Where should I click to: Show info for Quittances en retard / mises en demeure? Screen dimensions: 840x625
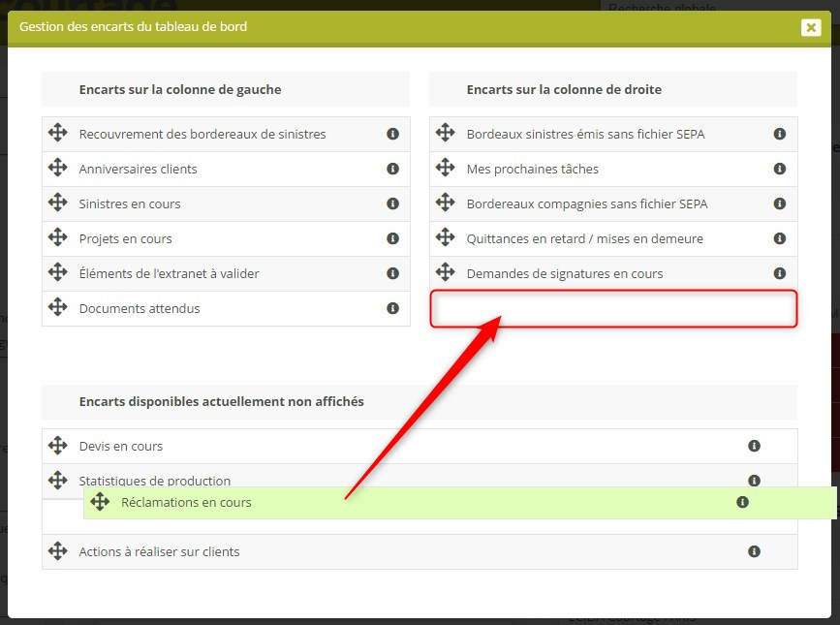click(780, 238)
